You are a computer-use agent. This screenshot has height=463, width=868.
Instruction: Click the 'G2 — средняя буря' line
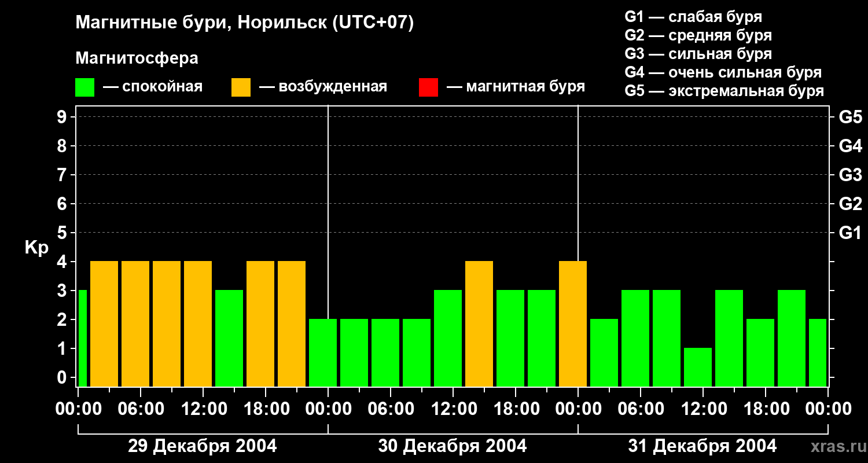coord(698,35)
